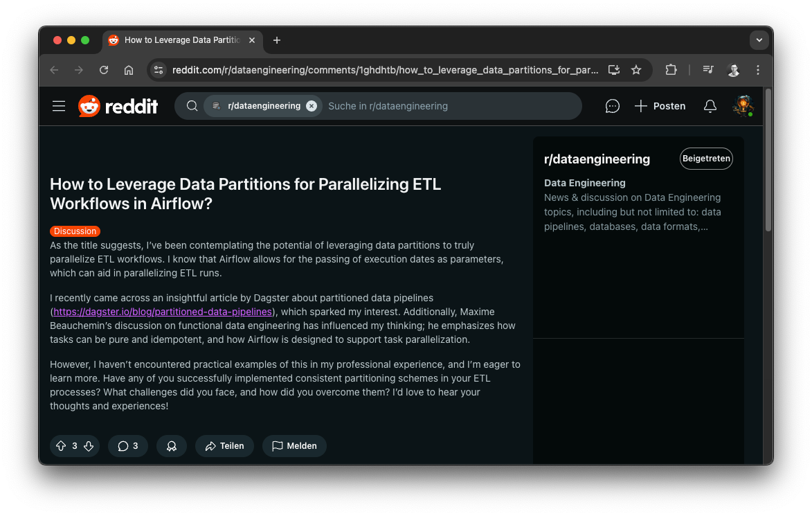Remove the r/dataengineering search filter chip
Viewport: 812px width, 516px height.
312,105
